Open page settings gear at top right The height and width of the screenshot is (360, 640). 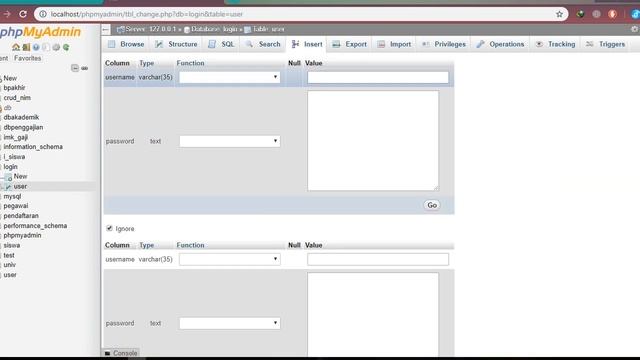tap(634, 29)
